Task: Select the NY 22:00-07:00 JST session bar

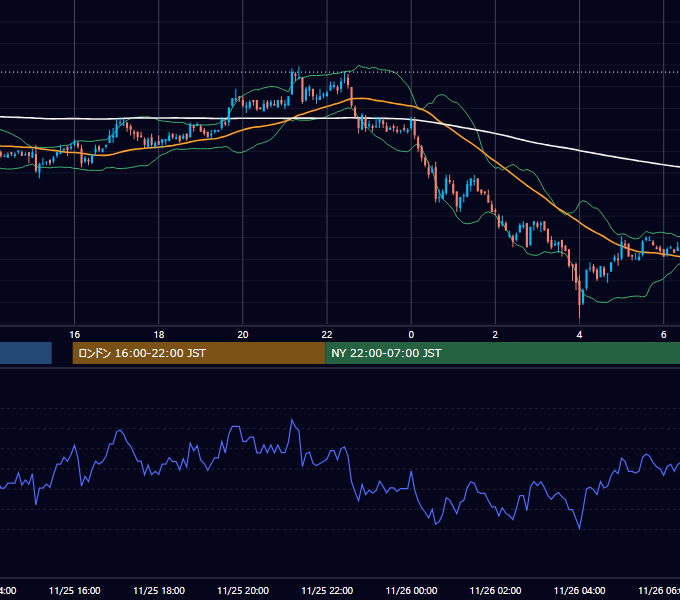Action: [502, 353]
